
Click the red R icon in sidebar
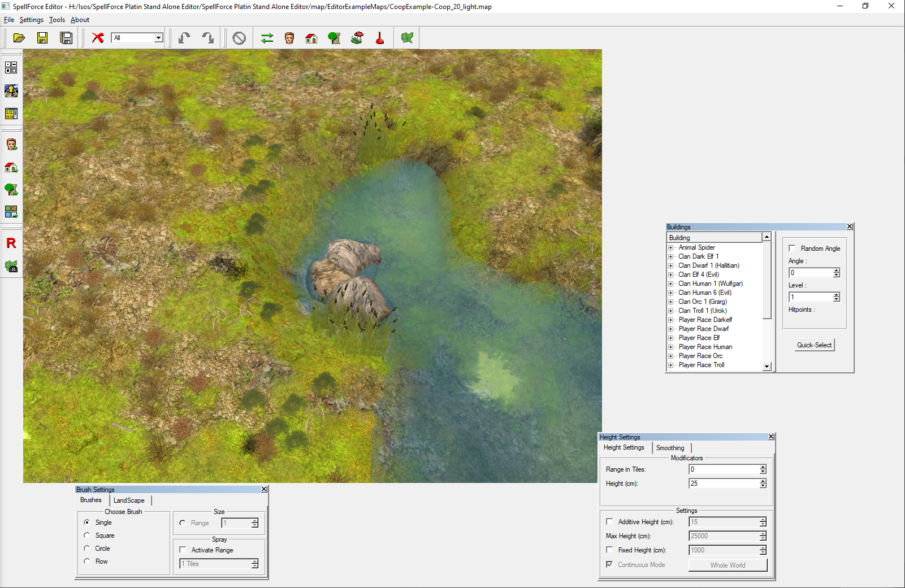point(11,243)
